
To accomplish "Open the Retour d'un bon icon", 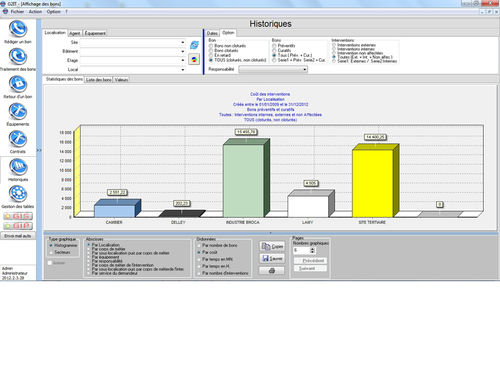I will (18, 84).
